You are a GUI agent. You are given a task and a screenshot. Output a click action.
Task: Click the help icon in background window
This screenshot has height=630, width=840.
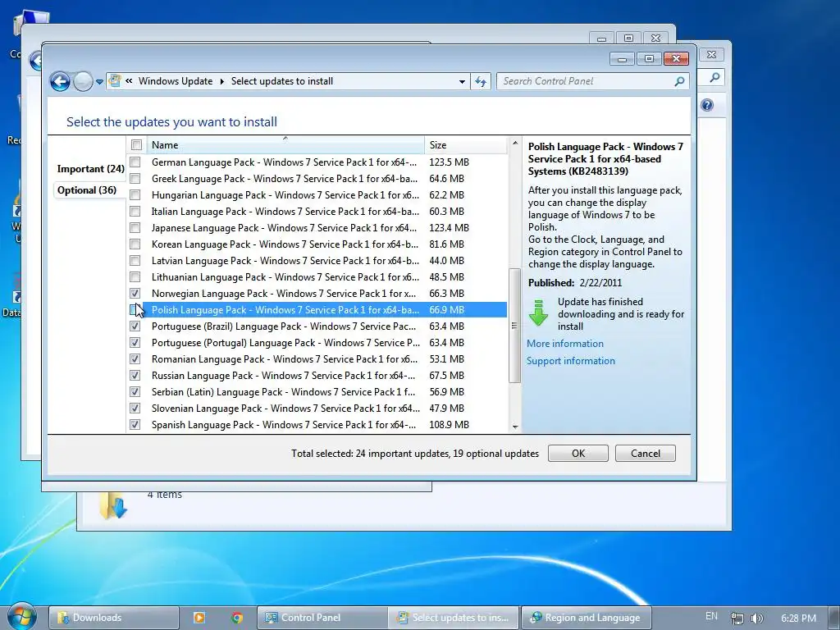coord(706,105)
